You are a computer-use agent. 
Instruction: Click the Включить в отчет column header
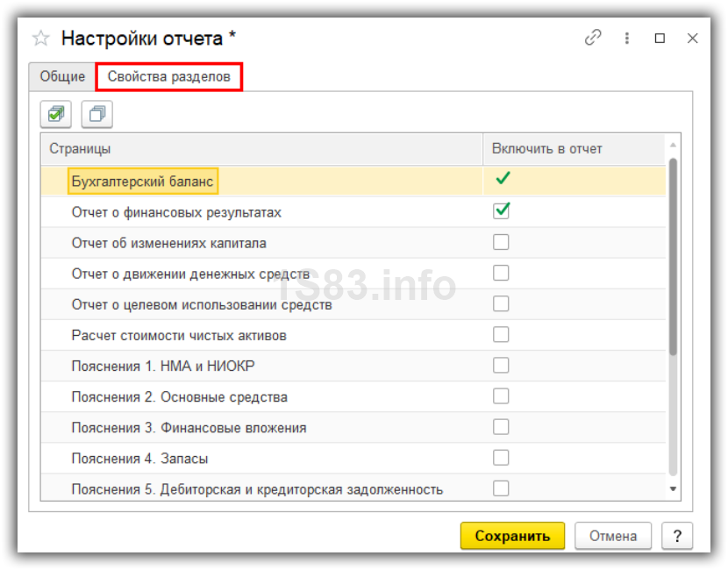[x=575, y=149]
